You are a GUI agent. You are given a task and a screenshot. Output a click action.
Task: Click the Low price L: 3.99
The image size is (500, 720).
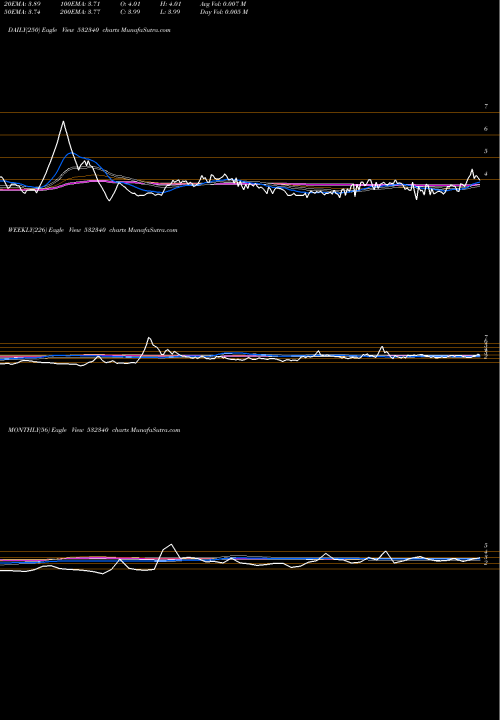[170, 12]
